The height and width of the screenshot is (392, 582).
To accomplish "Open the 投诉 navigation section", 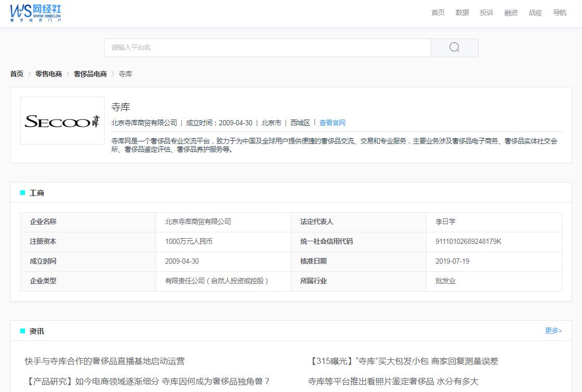I will click(x=486, y=13).
